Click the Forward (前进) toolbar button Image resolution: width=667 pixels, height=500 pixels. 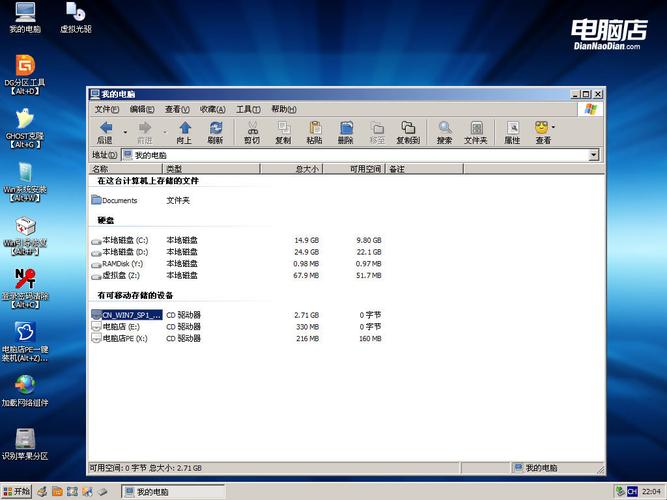click(145, 132)
